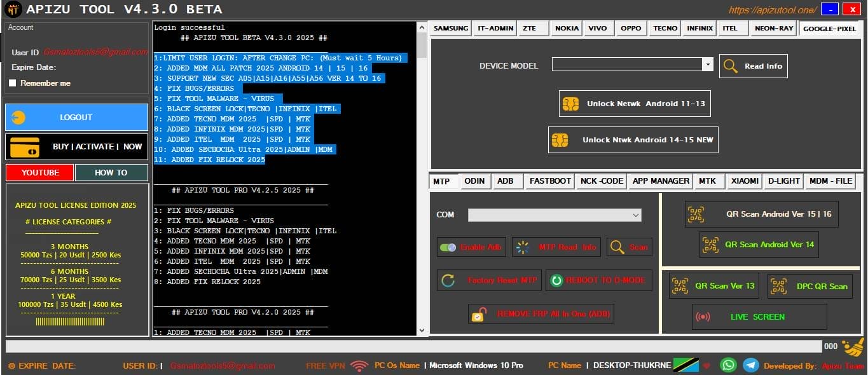Switch to the GOOGLE-PIXEL tab
Screen dimensions: 868x375
pos(829,28)
